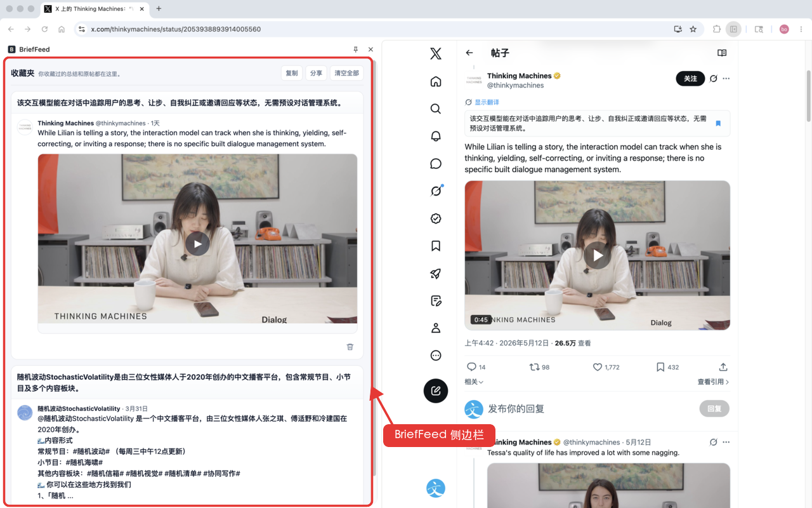Click 复制 in the BriefFeed panel

292,73
